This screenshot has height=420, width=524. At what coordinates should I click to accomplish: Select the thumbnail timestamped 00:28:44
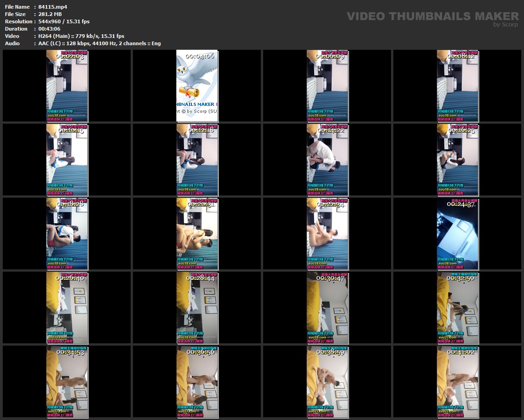coord(197,308)
